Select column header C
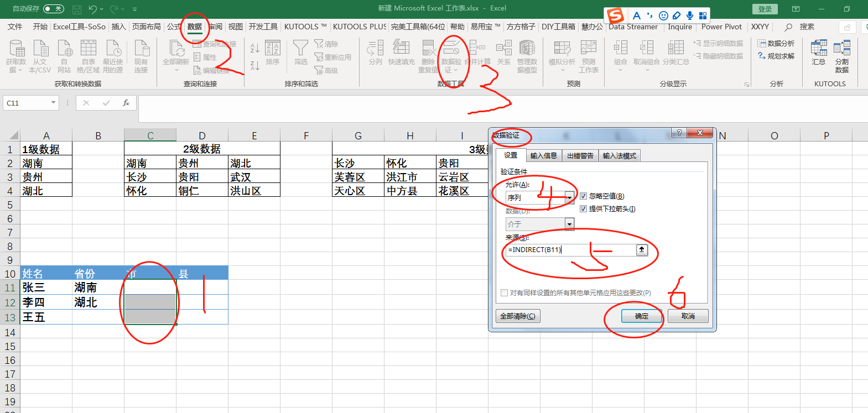 click(150, 135)
